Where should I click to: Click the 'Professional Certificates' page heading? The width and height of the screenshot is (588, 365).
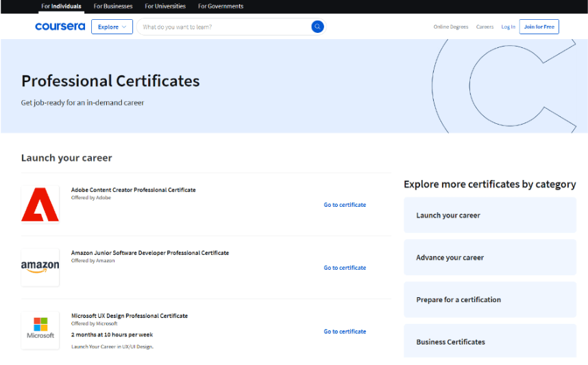(110, 81)
